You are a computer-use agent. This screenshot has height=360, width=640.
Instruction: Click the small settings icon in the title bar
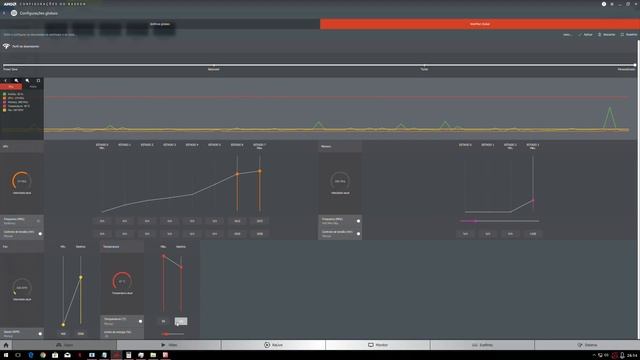pyautogui.click(x=612, y=4)
